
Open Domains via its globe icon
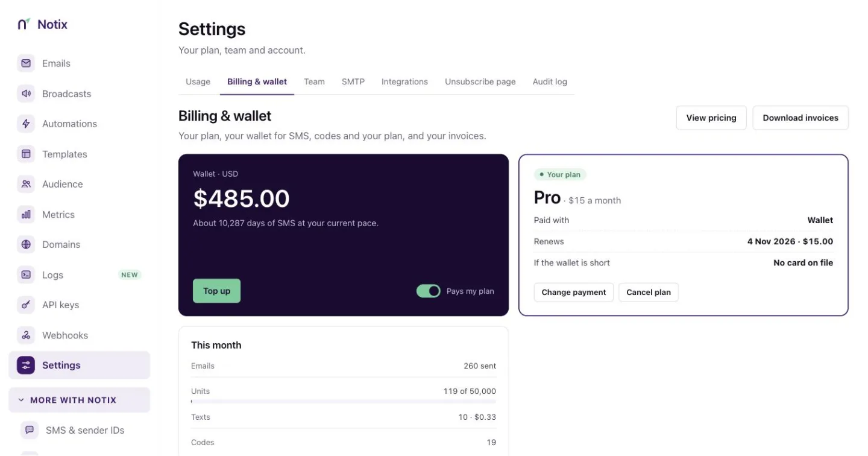click(x=26, y=244)
